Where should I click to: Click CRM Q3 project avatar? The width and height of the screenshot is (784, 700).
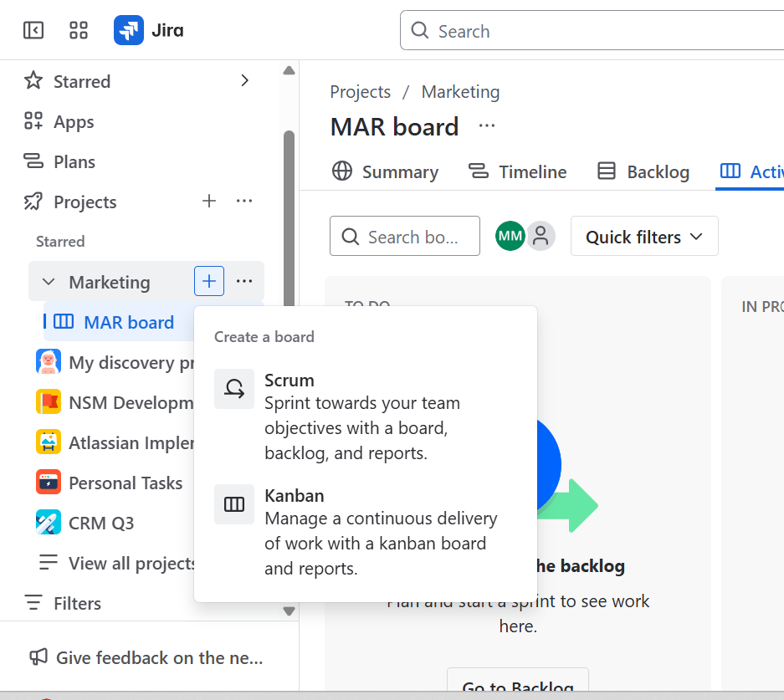(49, 522)
